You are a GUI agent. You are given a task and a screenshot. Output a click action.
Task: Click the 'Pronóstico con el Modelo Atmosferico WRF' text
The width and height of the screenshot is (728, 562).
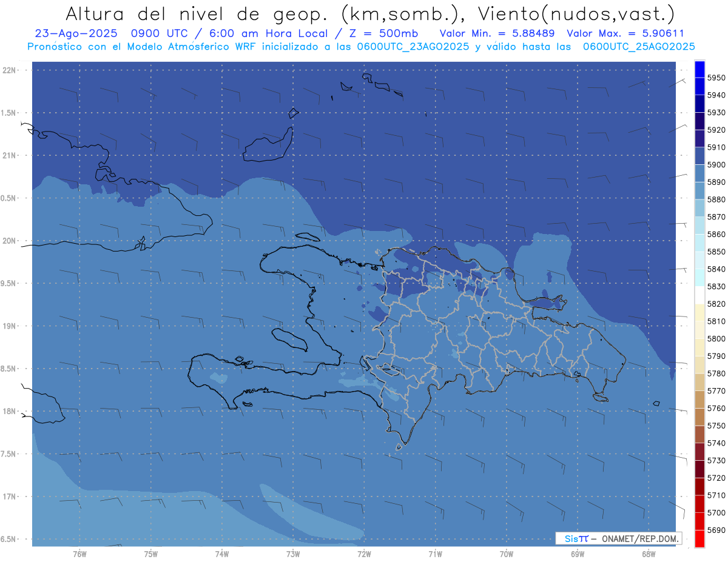coord(143,47)
